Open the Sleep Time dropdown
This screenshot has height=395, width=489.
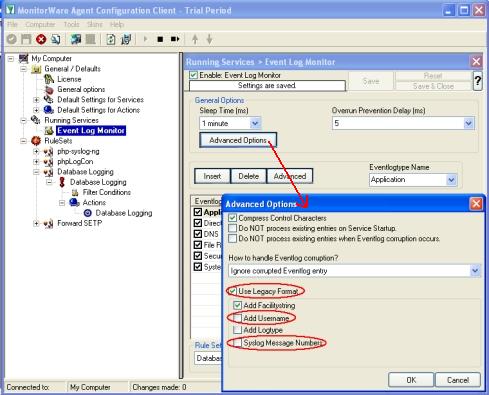pyautogui.click(x=255, y=123)
